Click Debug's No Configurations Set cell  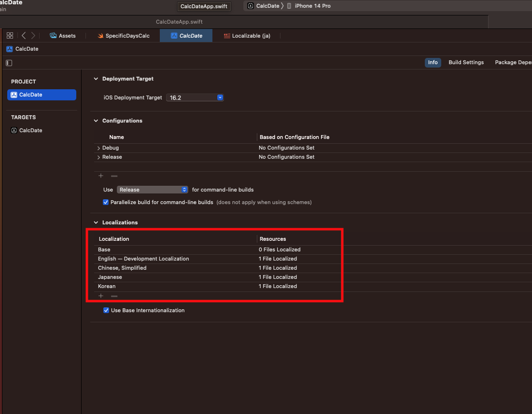(286, 148)
